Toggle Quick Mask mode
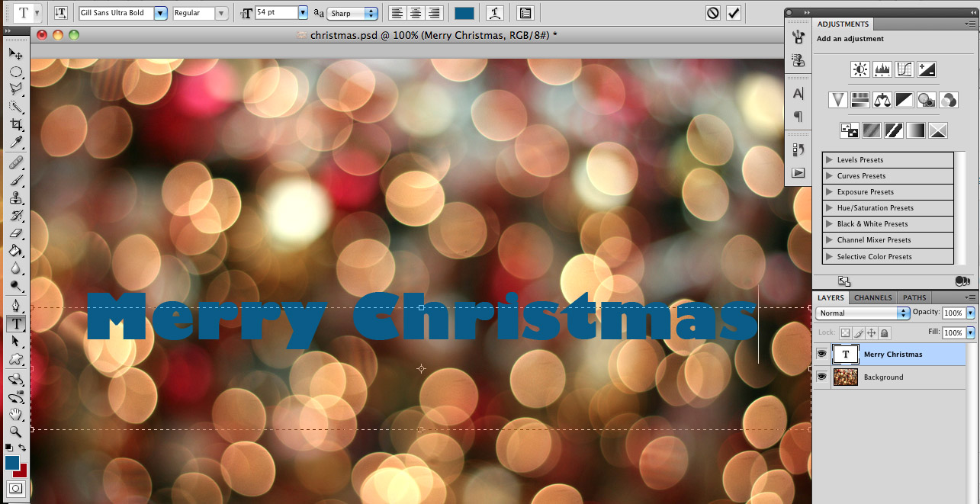Image resolution: width=980 pixels, height=504 pixels. 15,488
